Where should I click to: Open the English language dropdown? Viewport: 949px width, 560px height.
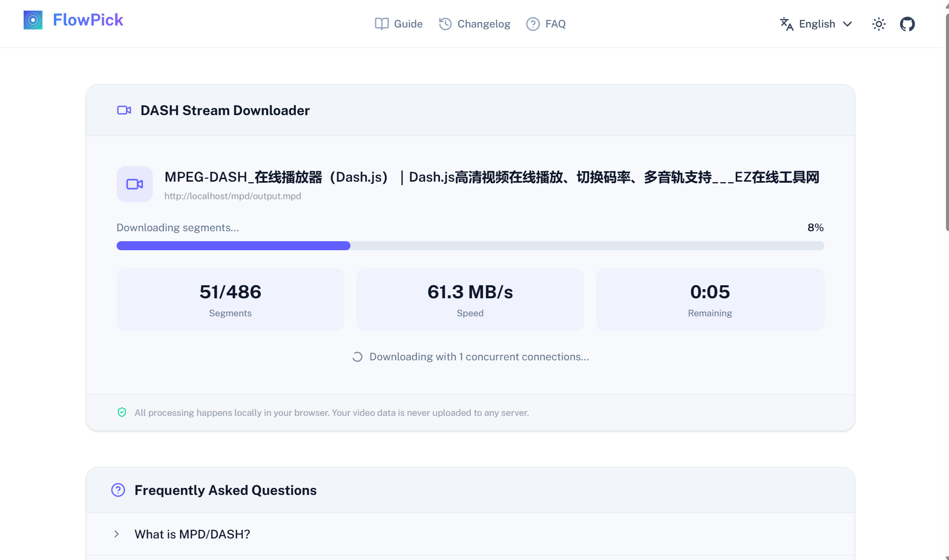tap(816, 24)
